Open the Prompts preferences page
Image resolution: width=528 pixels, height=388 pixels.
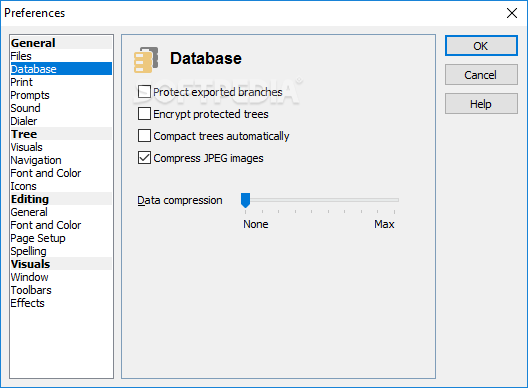click(61, 95)
